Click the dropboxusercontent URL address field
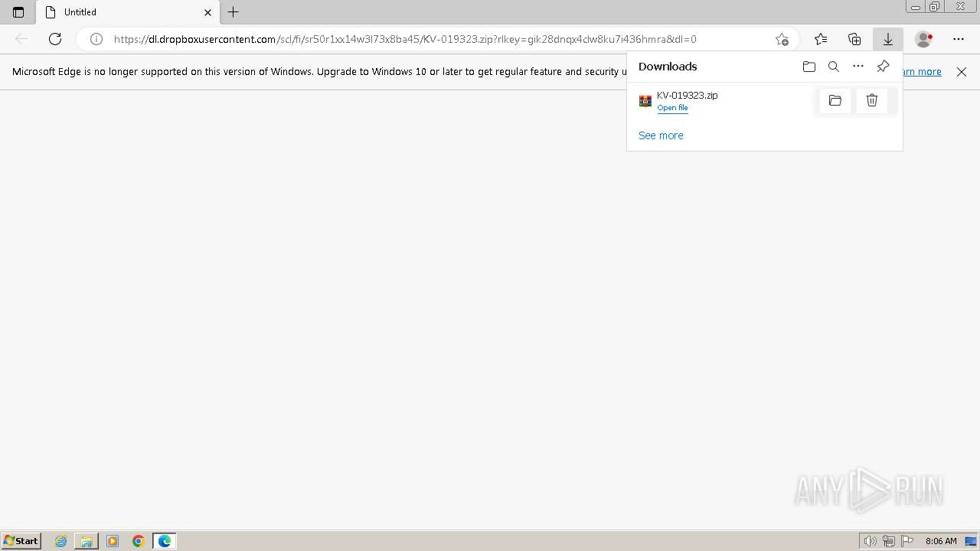The width and height of the screenshot is (980, 551). click(x=405, y=39)
